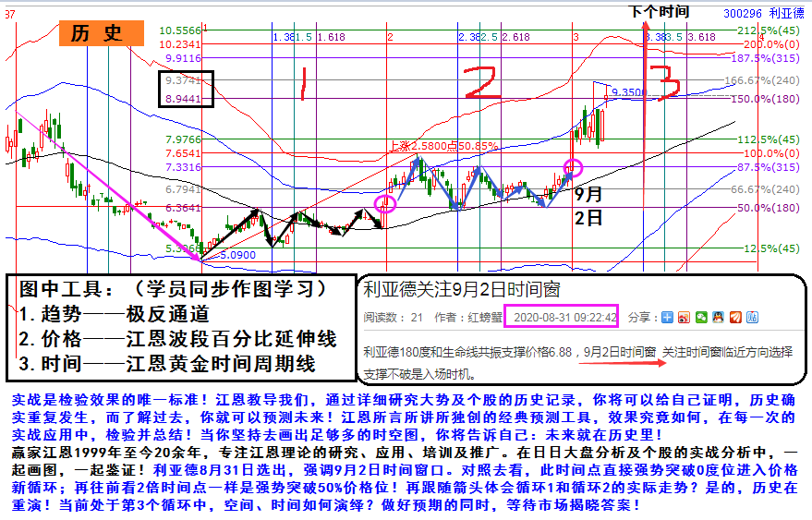Click the first magenta circle on blue zigzag
The width and height of the screenshot is (812, 520).
(385, 202)
